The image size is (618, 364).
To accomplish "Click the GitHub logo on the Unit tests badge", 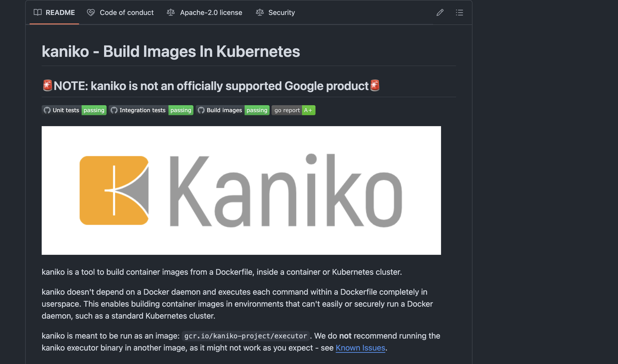I will [x=47, y=110].
